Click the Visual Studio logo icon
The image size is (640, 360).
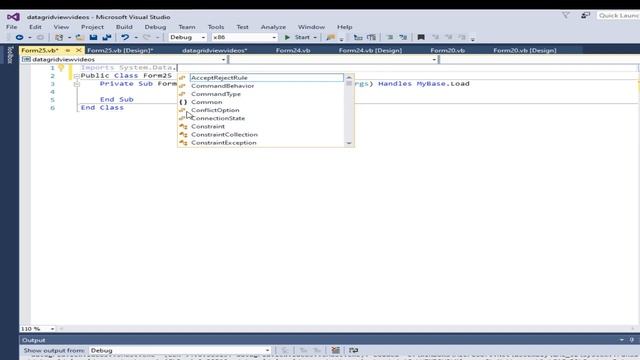tap(13, 17)
